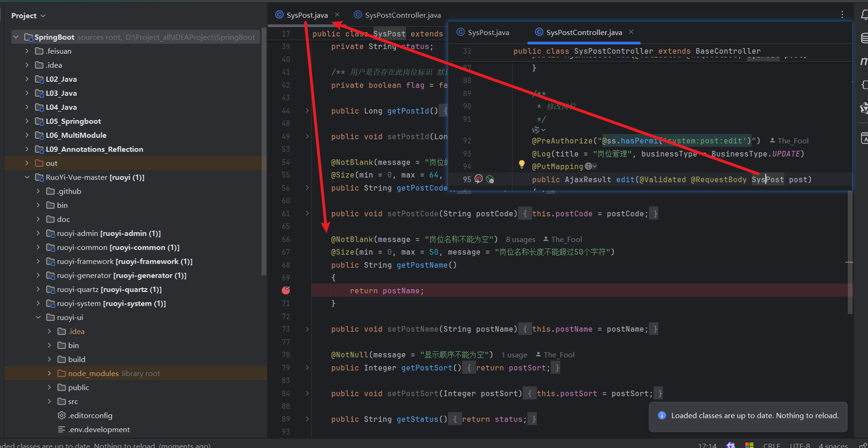Click the SysPost type in edit method signature

pyautogui.click(x=768, y=179)
